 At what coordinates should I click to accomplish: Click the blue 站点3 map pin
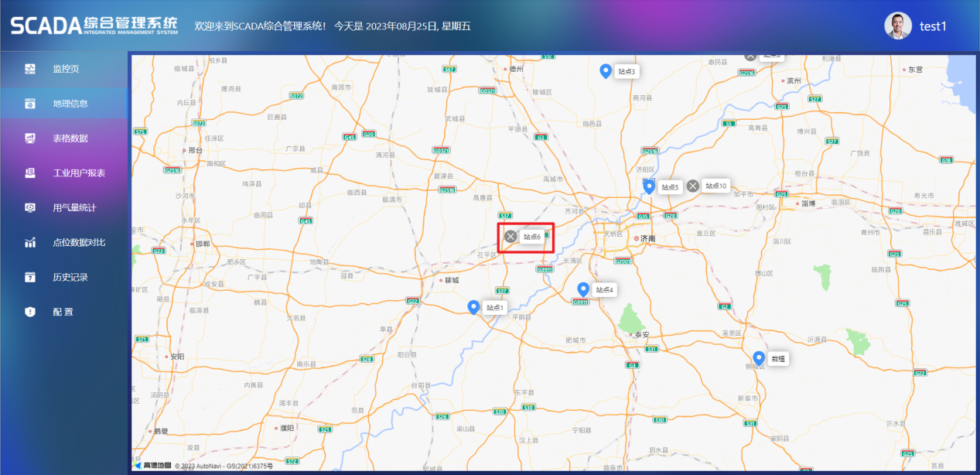(x=606, y=71)
